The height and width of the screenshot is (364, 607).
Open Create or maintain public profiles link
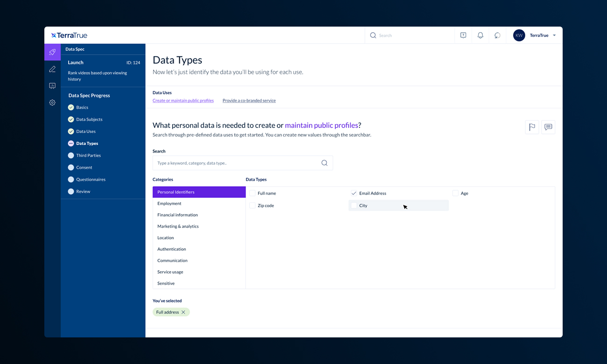(x=183, y=101)
